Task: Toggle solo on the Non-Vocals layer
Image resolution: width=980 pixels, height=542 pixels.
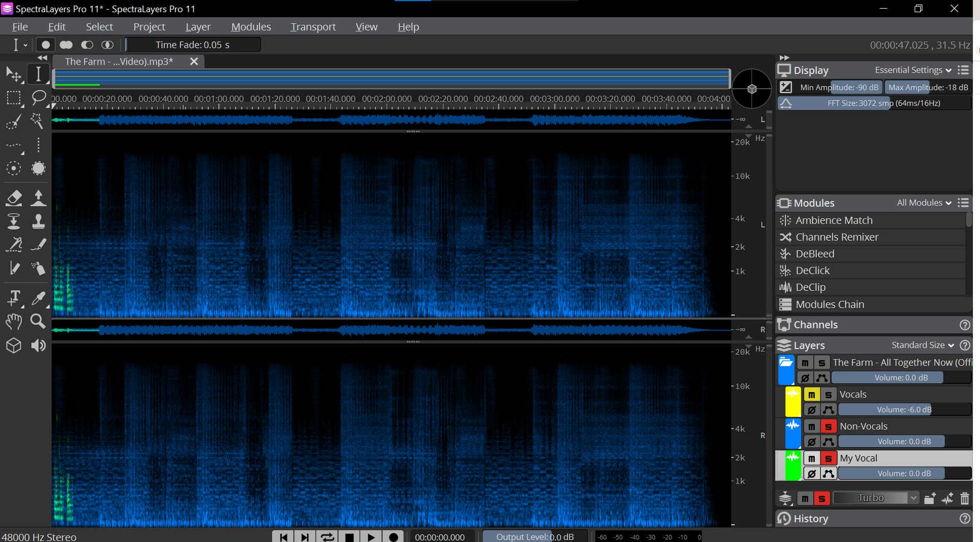Action: coord(828,427)
